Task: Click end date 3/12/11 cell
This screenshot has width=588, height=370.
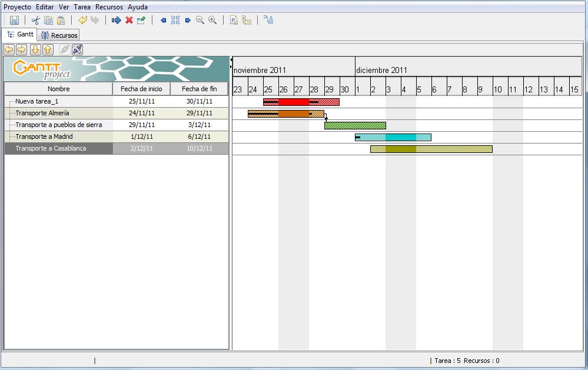Action: click(x=199, y=125)
